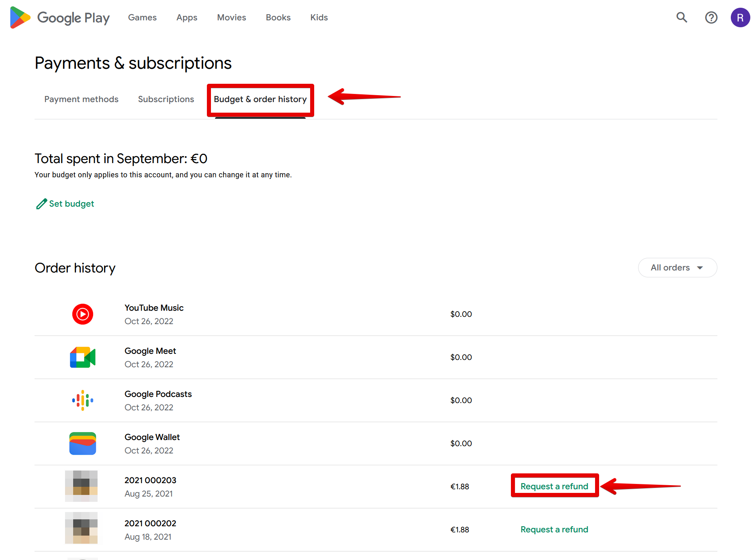Click the Oct 26, 2022 date under Google Podcasts
The width and height of the screenshot is (756, 560).
(x=149, y=407)
